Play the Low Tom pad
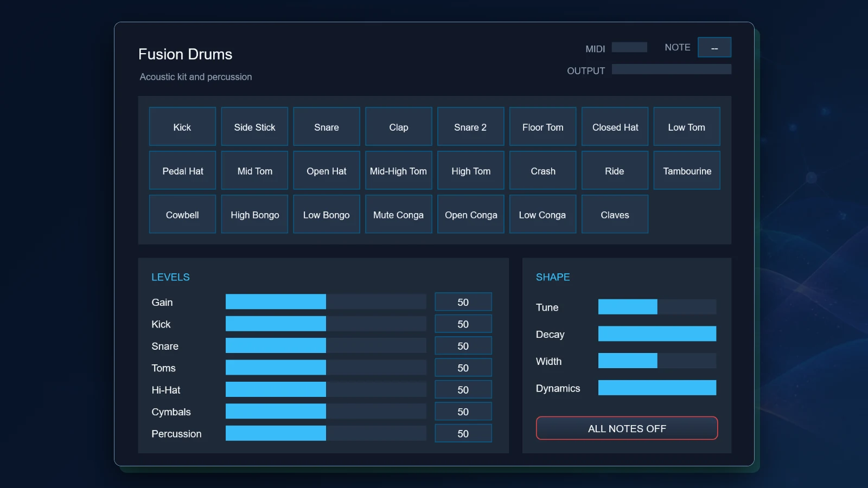868x488 pixels. [x=687, y=126]
